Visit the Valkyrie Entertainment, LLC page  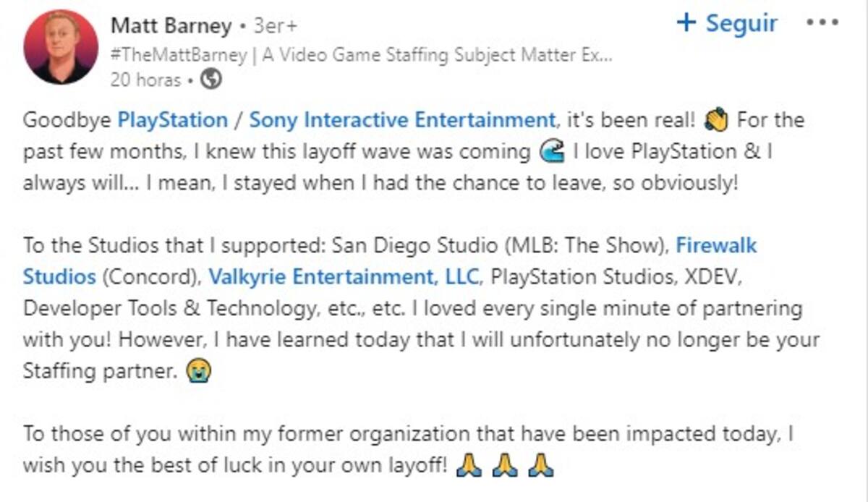click(344, 277)
